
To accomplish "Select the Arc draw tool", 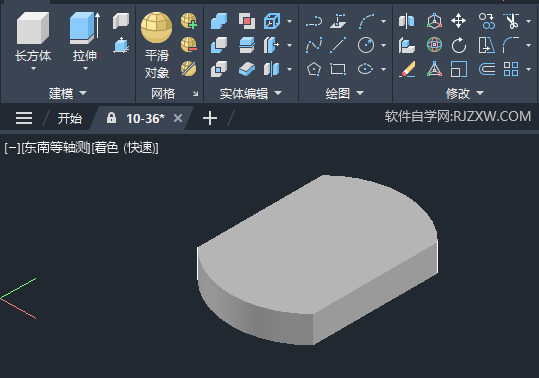I will point(366,21).
